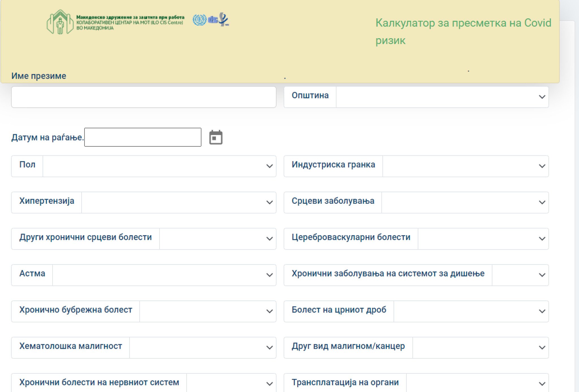The height and width of the screenshot is (392, 579).
Task: Open Хронични заболувања на системот за дишење dropdown
Action: [520, 275]
